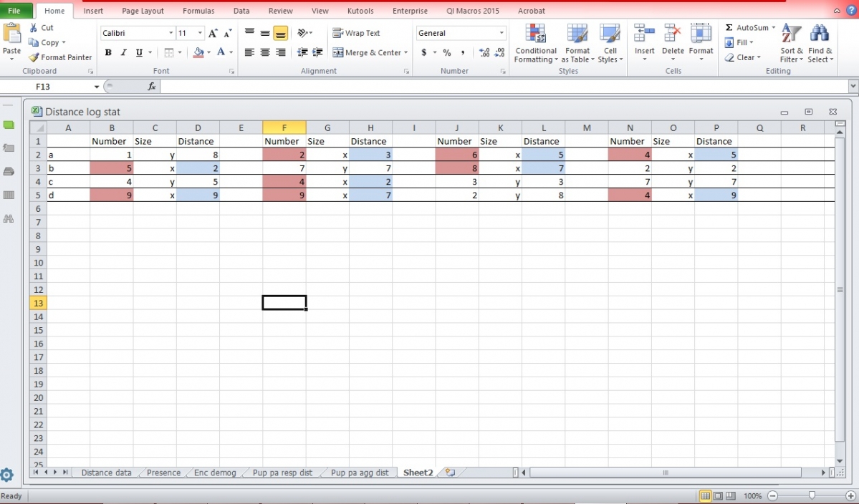
Task: Open the Data ribbon tab
Action: point(241,10)
